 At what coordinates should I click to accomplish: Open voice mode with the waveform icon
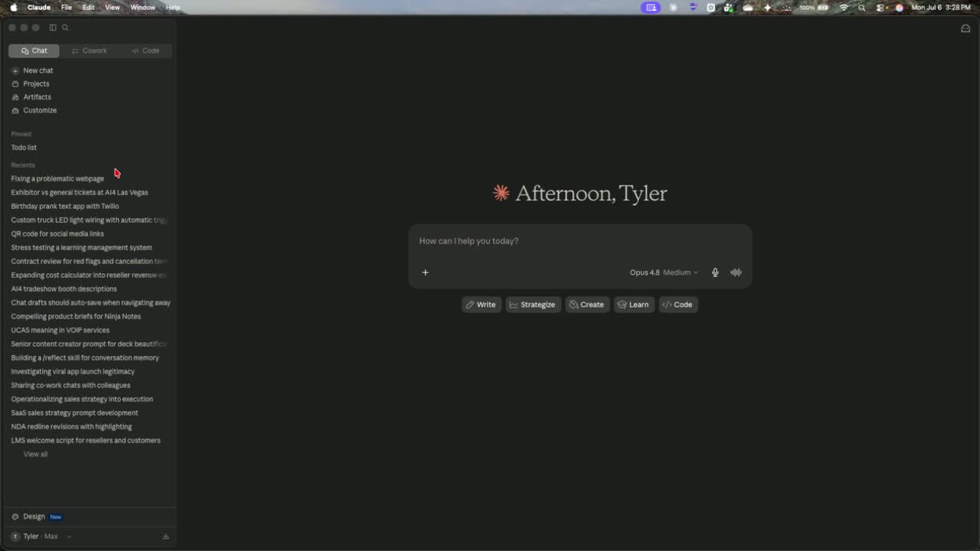tap(736, 272)
